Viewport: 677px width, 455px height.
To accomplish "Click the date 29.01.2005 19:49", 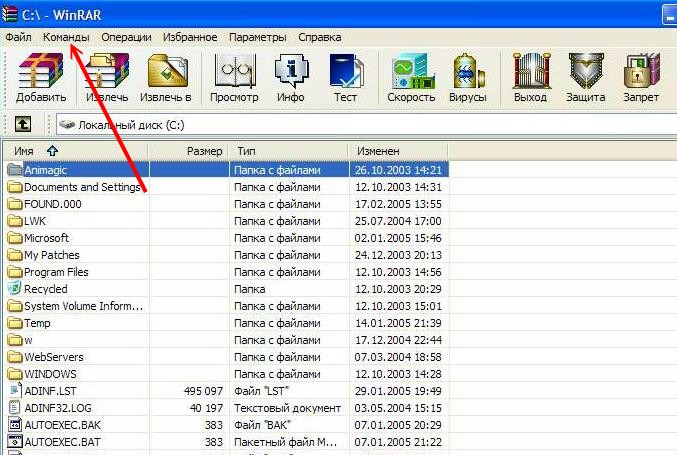I will 399,391.
